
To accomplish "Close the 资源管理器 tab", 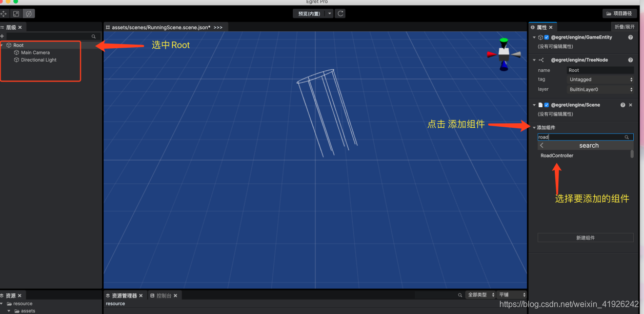I will tap(141, 296).
